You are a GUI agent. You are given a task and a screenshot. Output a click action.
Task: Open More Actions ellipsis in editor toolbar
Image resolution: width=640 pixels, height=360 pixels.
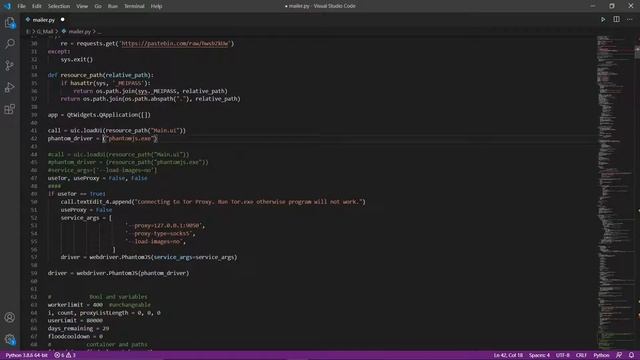pyautogui.click(x=629, y=19)
